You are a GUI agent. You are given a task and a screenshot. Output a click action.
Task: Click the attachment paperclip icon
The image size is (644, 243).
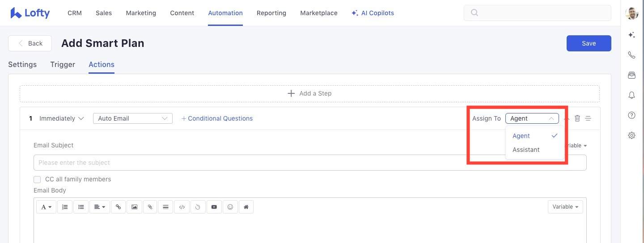pyautogui.click(x=150, y=207)
